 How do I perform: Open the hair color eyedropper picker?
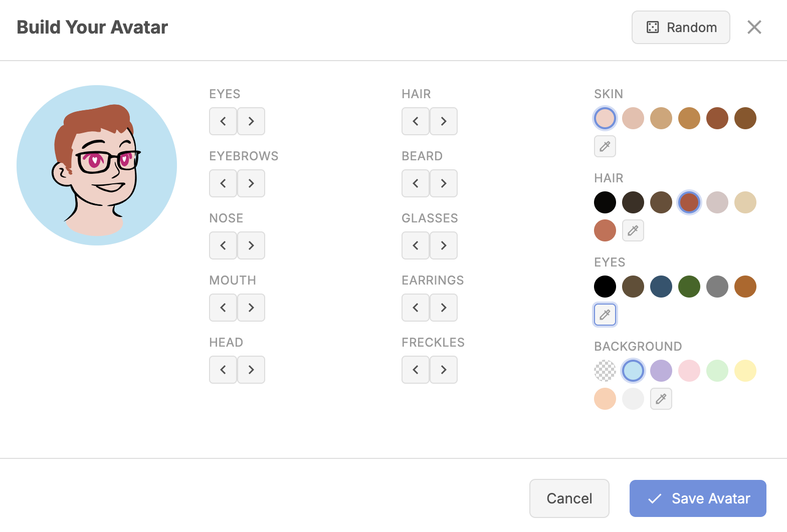coord(633,230)
